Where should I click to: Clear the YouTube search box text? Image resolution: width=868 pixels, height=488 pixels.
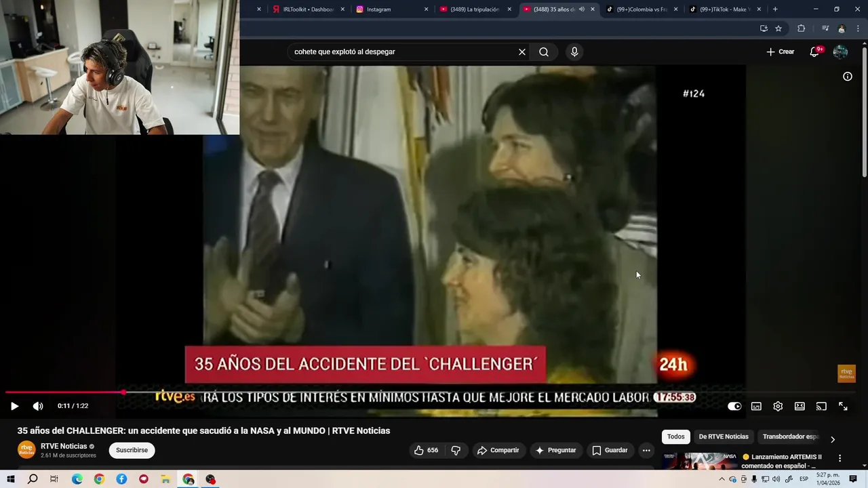point(522,52)
